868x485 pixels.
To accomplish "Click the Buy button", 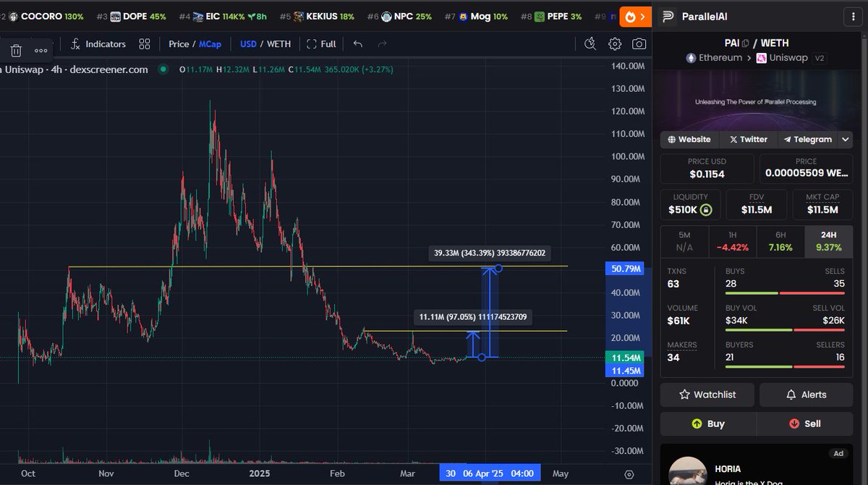I will point(708,423).
